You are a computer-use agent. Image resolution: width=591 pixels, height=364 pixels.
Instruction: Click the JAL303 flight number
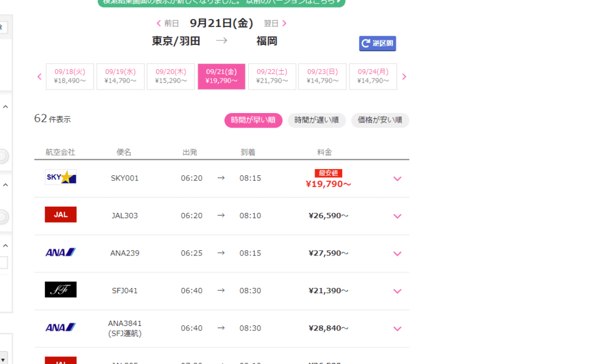coord(125,216)
